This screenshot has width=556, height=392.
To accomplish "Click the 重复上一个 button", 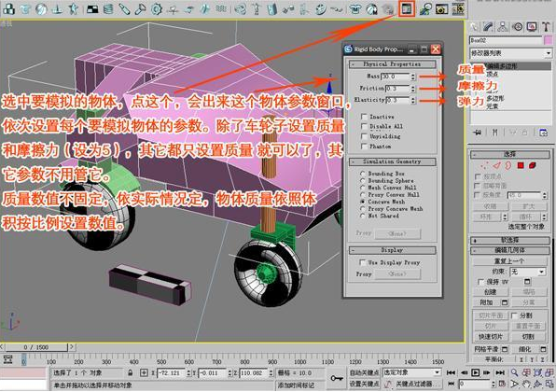I will [x=509, y=260].
